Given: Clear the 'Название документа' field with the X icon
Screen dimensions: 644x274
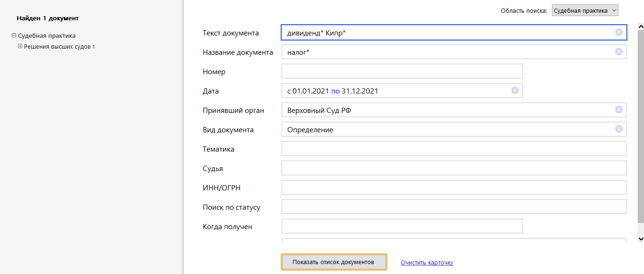Looking at the screenshot, I should coord(618,51).
